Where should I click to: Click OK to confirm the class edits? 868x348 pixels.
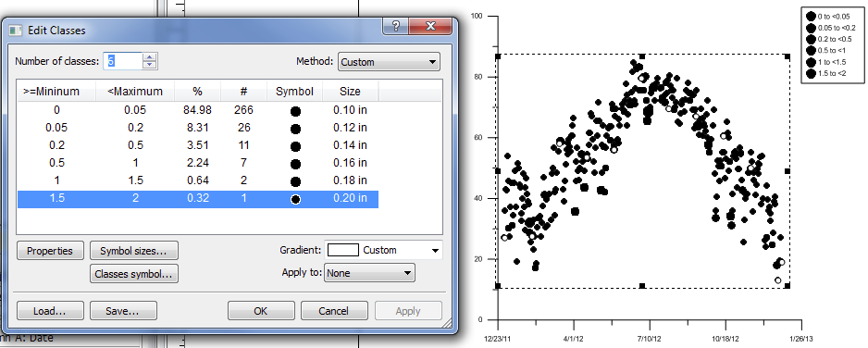tap(261, 311)
